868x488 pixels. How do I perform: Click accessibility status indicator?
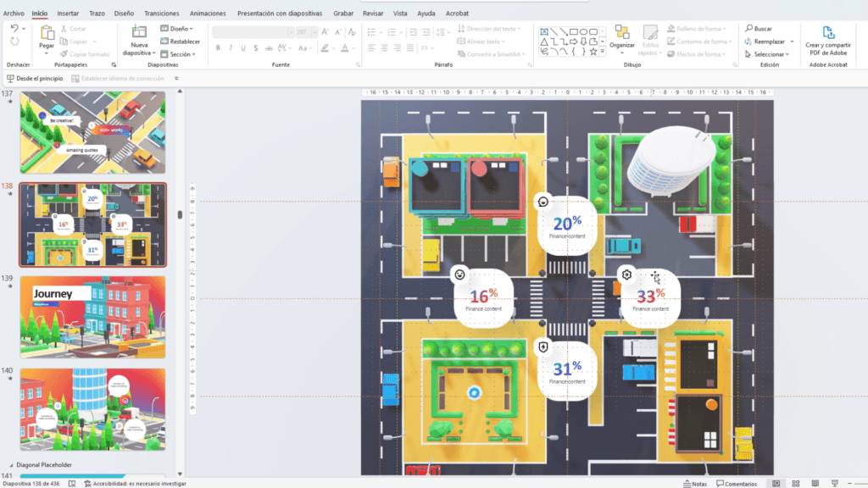pyautogui.click(x=135, y=484)
